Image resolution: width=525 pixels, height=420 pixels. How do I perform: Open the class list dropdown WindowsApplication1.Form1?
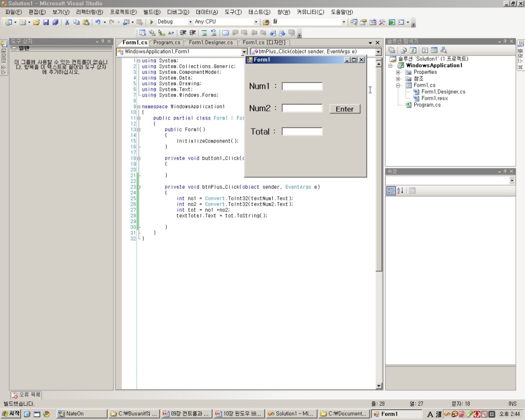244,52
